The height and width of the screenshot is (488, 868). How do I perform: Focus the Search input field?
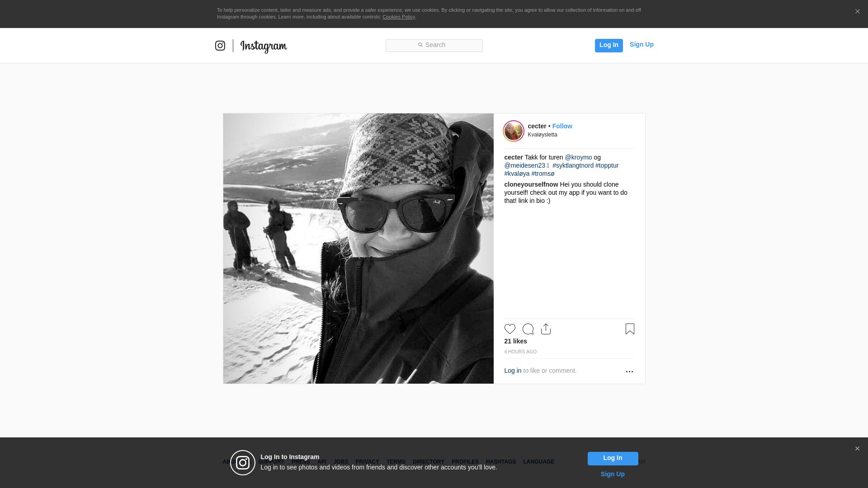pos(434,45)
